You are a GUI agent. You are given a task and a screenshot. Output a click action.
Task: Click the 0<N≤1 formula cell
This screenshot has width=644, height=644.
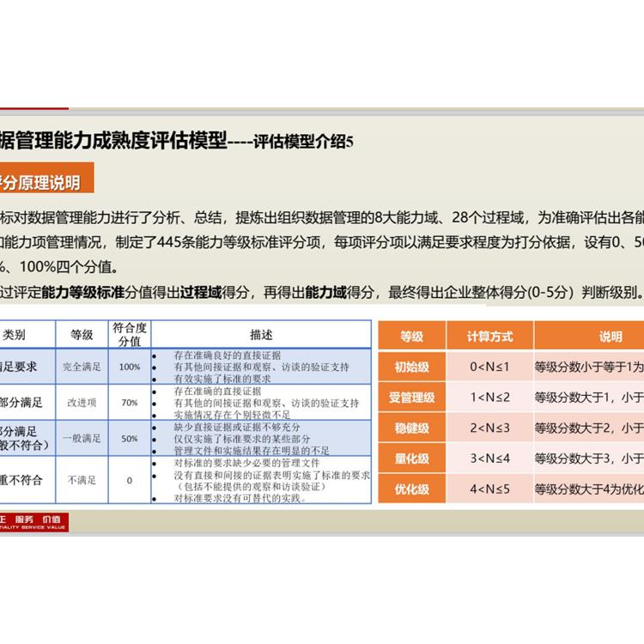(490, 367)
